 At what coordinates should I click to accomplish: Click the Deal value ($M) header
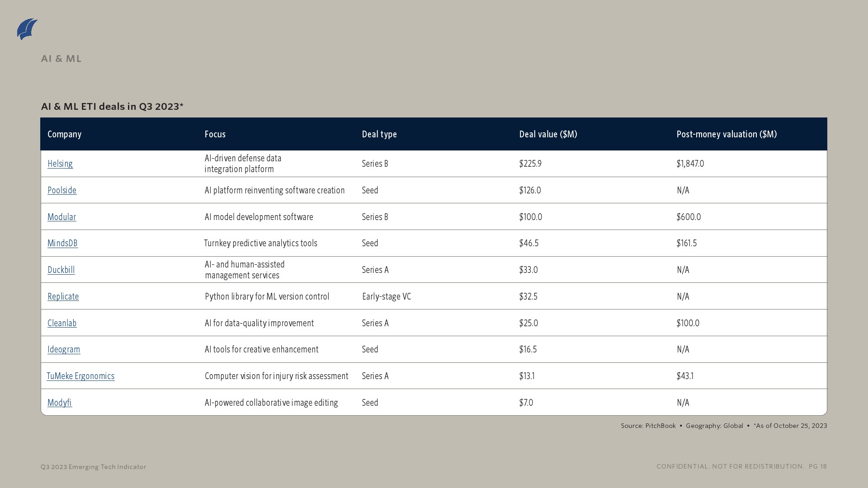(548, 134)
